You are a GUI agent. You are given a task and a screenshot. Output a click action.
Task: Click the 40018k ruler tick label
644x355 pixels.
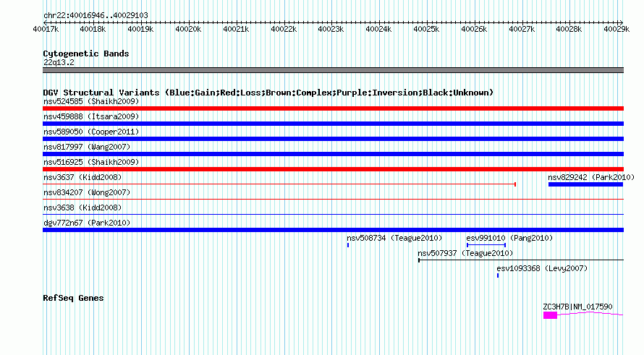click(x=93, y=29)
